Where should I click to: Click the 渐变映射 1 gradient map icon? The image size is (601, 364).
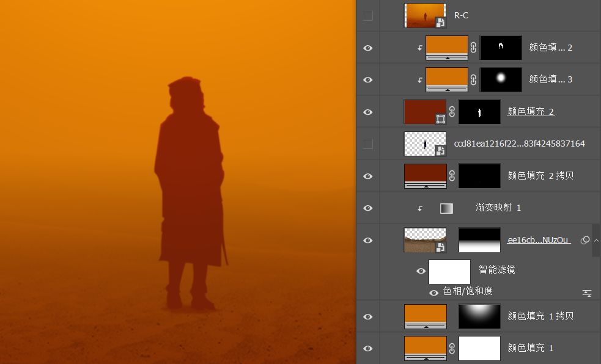pyautogui.click(x=446, y=208)
